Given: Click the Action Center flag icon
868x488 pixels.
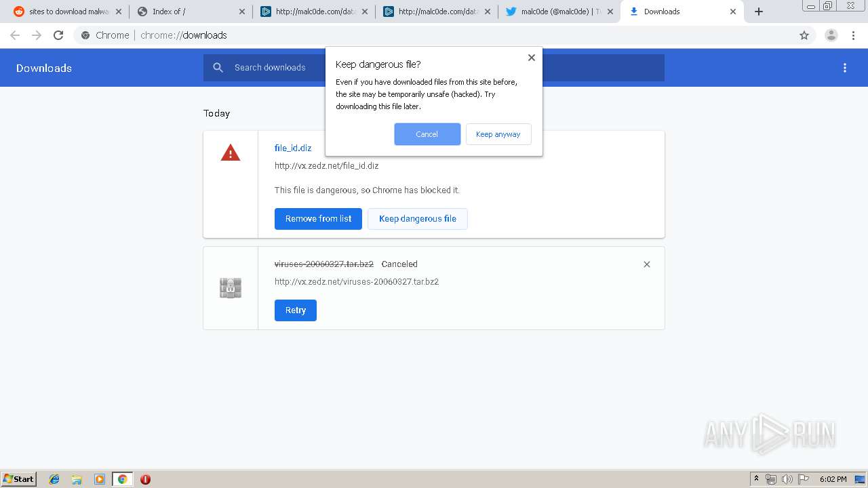Looking at the screenshot, I should (804, 479).
